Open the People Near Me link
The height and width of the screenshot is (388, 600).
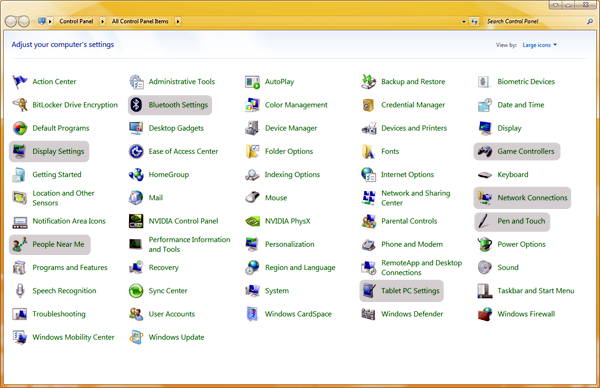(x=58, y=244)
